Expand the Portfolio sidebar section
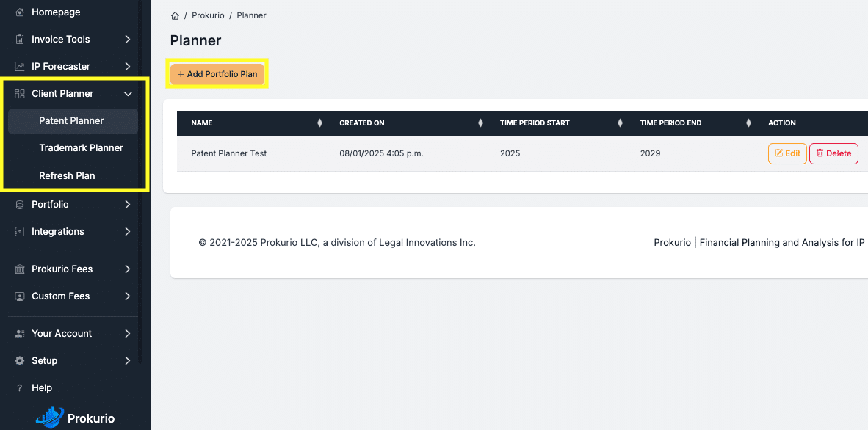This screenshot has width=868, height=430. click(x=127, y=204)
